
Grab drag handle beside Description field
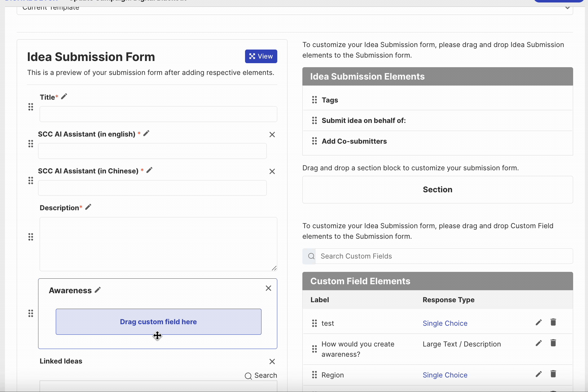31,237
